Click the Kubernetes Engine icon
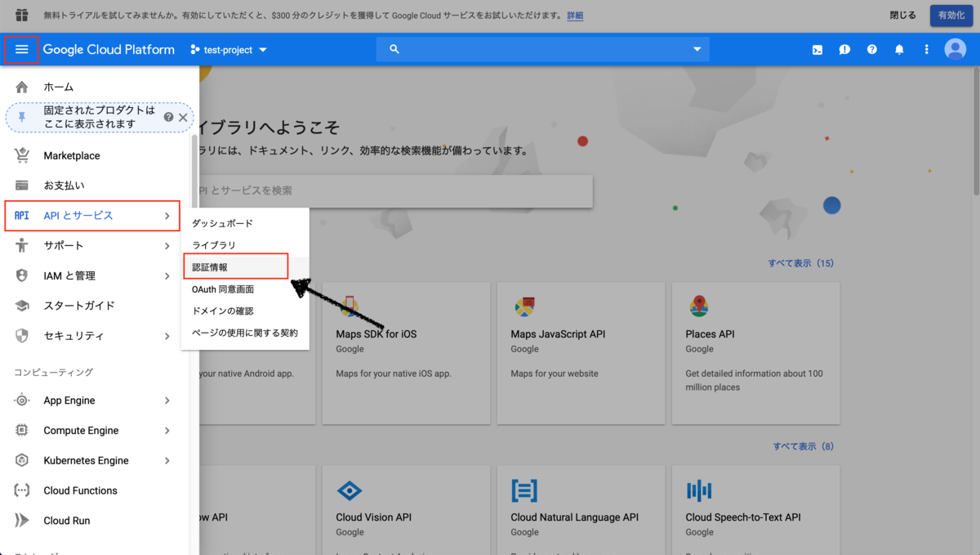Image resolution: width=980 pixels, height=555 pixels. pos(22,460)
